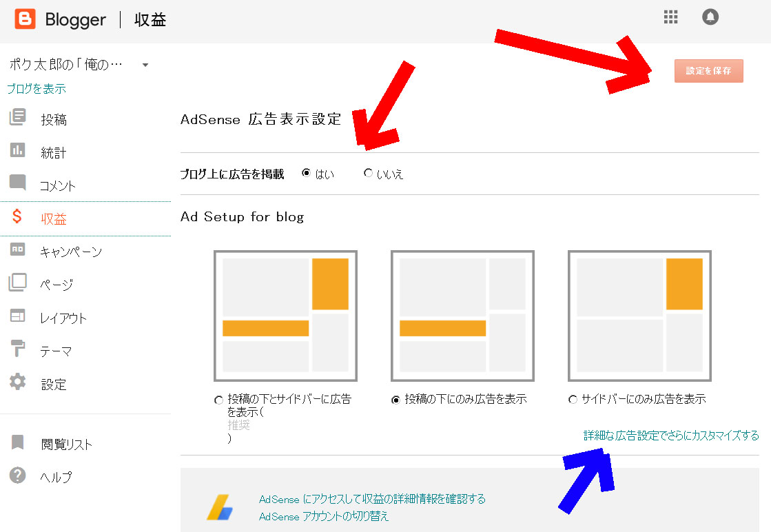The width and height of the screenshot is (771, 532).
Task: Open テーマ in the sidebar menu
Action: click(x=56, y=351)
